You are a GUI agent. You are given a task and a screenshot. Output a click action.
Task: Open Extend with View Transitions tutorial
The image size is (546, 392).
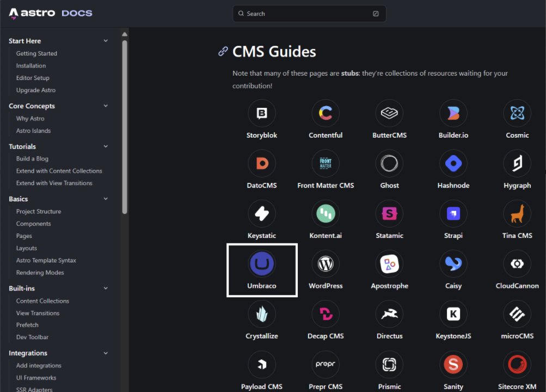54,183
